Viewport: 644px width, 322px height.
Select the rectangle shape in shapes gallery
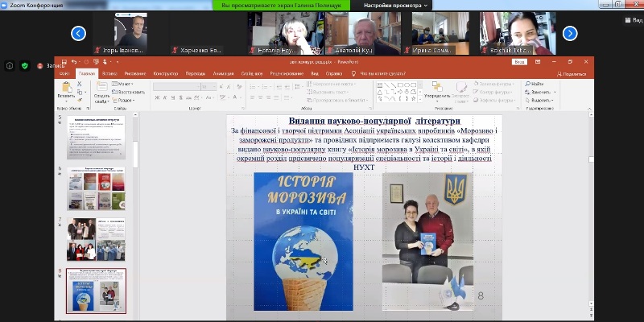[x=400, y=85]
